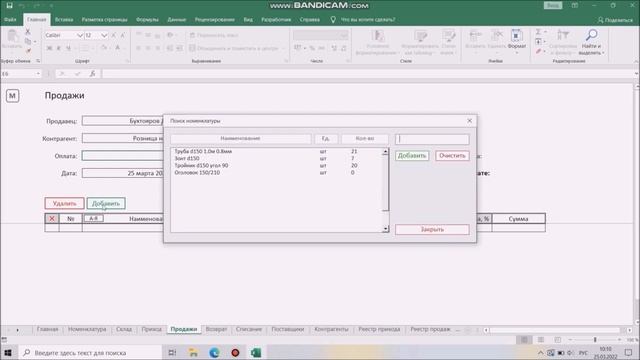Switch to the Формулы ribbon tab
640x360 pixels.
[x=147, y=20]
